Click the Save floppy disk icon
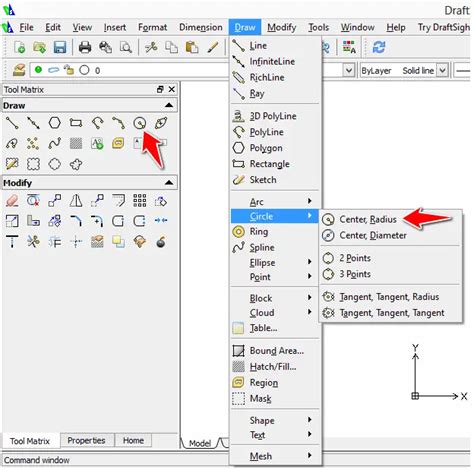Viewport: 474px width, 470px height. click(60, 47)
